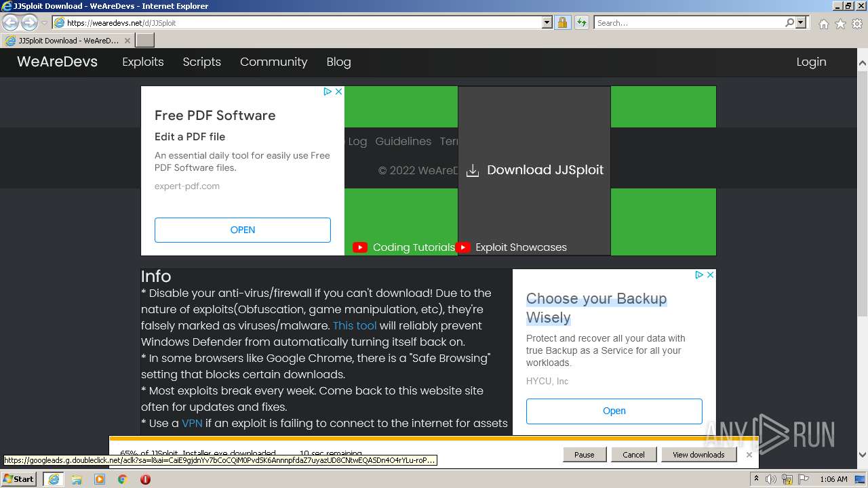Click OPEN button on PDF ad
This screenshot has height=488, width=868.
[243, 230]
